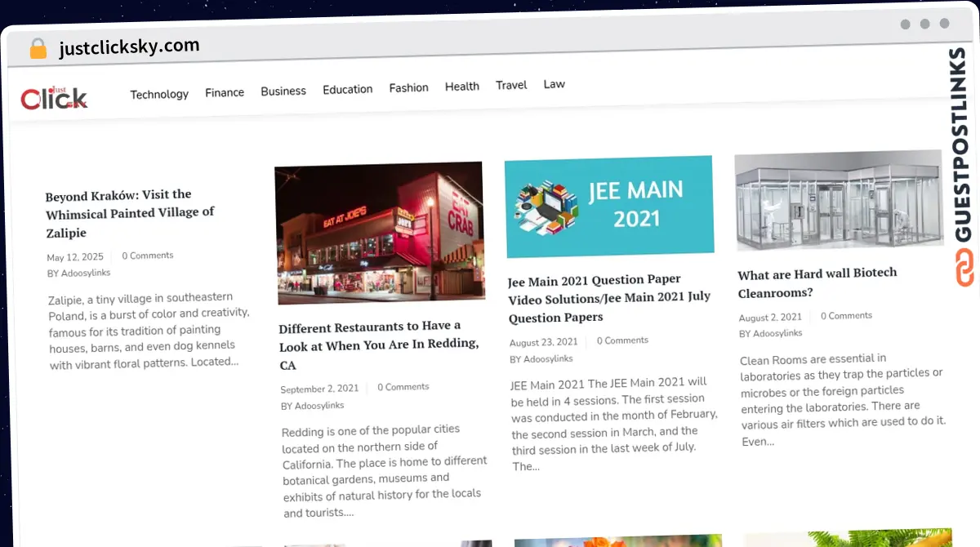This screenshot has width=980, height=547.
Task: Click 0 Comments under the Zalipie post
Action: tap(148, 256)
